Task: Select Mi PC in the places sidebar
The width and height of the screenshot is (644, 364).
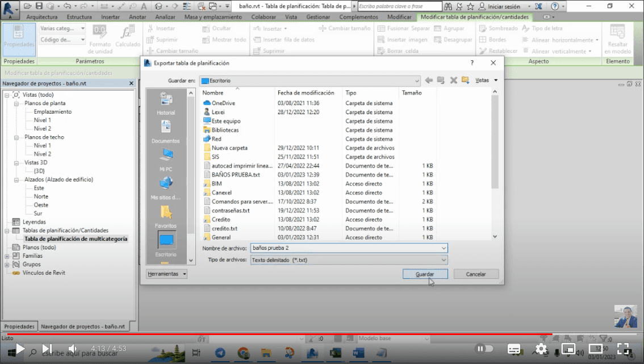Action: 166,160
